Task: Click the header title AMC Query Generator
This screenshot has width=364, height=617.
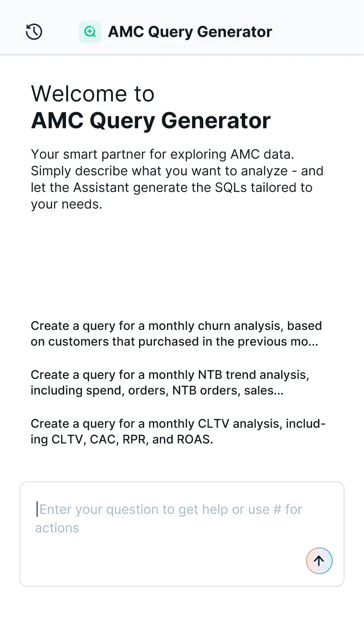Action: 190,32
